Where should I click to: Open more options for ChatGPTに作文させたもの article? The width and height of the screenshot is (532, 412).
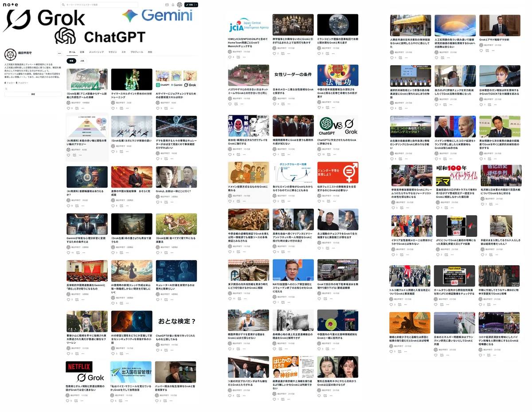(x=334, y=154)
